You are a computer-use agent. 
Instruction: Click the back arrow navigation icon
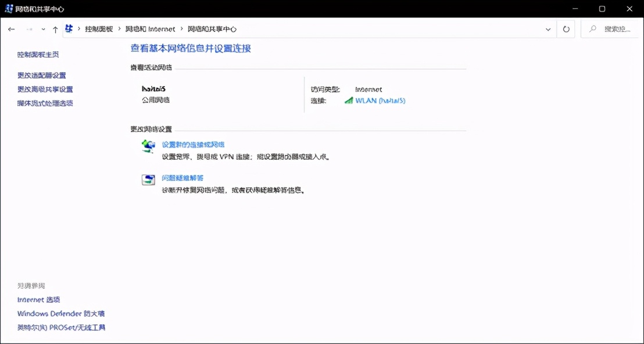click(x=11, y=28)
